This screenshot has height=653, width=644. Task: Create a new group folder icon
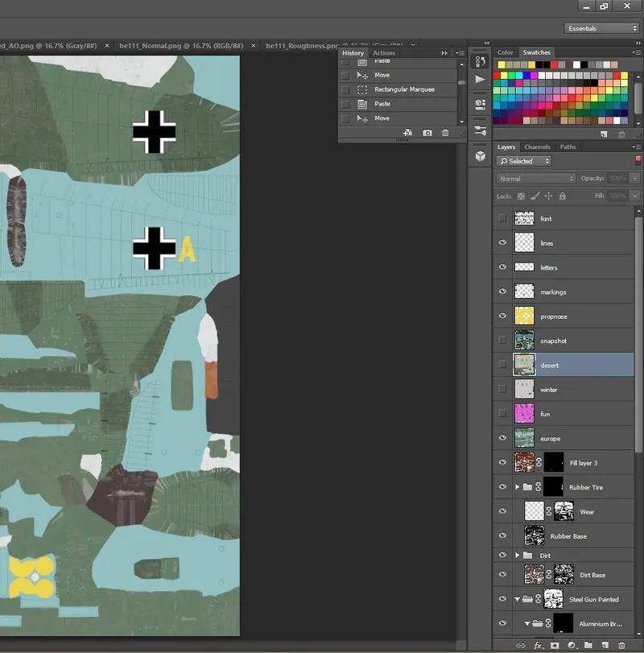point(588,646)
